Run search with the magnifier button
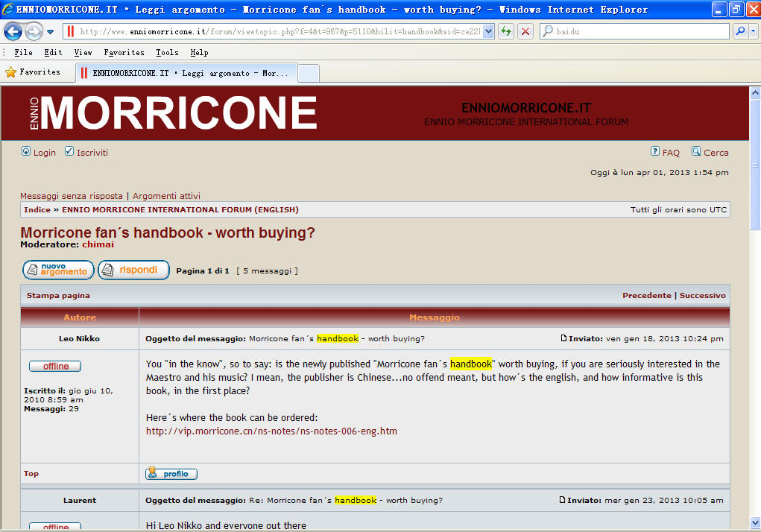The width and height of the screenshot is (761, 532). point(740,31)
